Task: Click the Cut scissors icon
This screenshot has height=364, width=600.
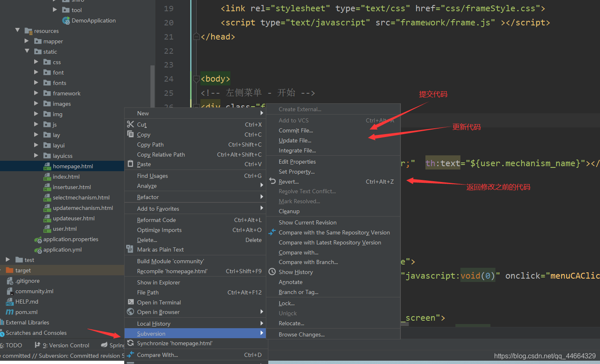Action: pos(130,124)
